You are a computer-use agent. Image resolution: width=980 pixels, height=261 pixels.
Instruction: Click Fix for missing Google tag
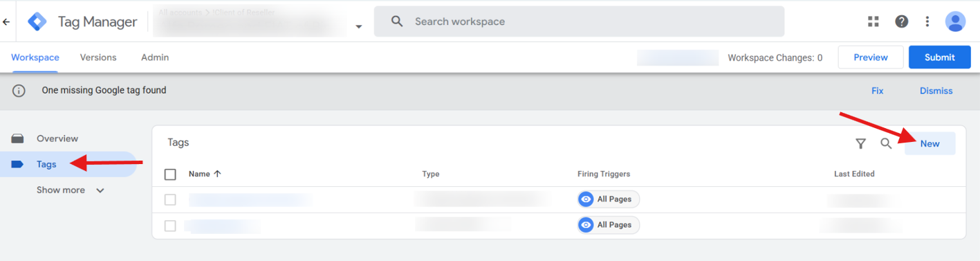(x=877, y=91)
